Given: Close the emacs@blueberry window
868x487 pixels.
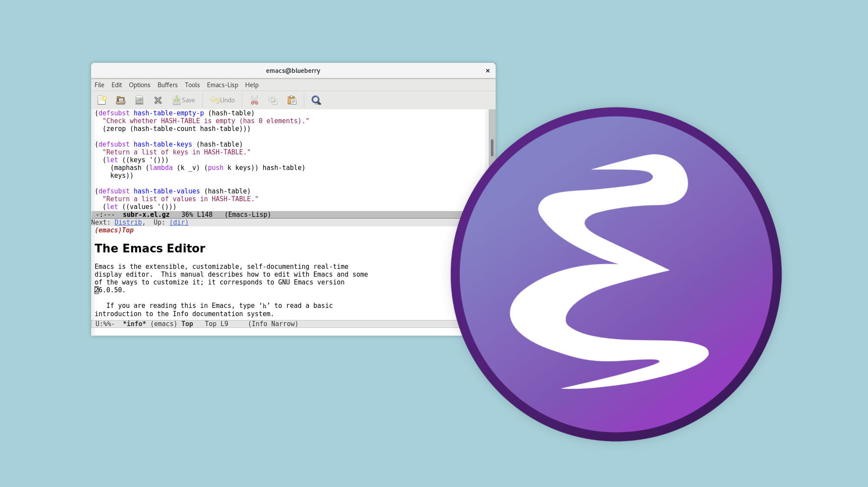Looking at the screenshot, I should (x=488, y=71).
